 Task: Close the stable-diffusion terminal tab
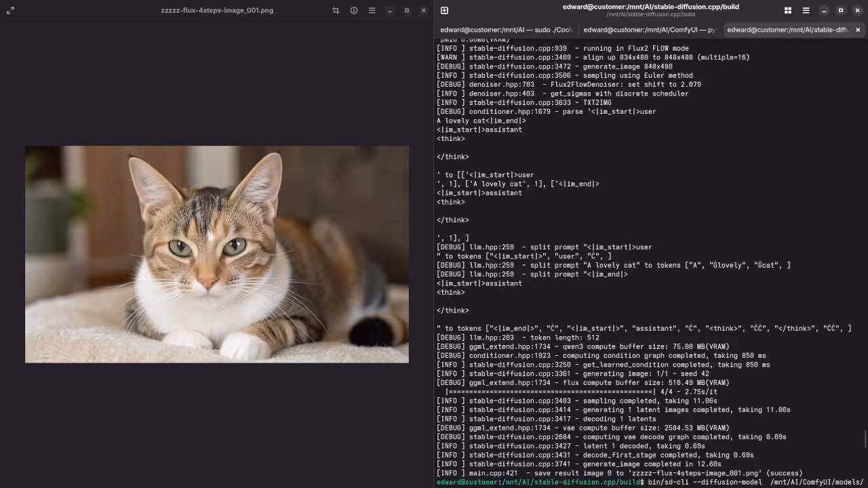858,30
